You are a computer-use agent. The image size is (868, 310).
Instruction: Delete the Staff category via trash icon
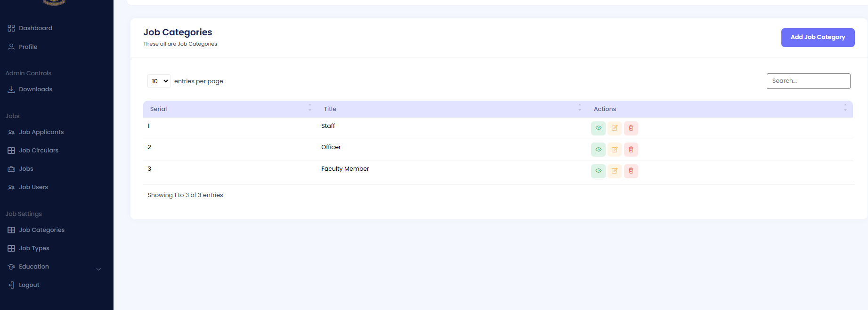631,128
